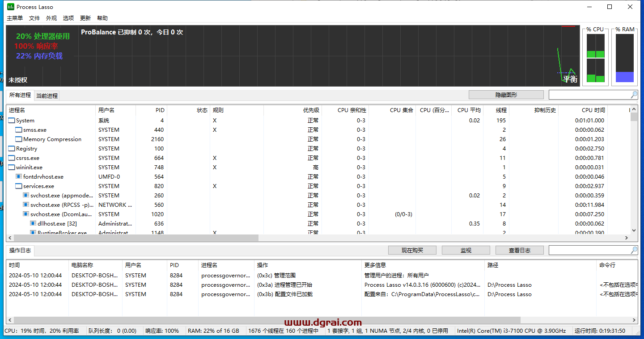The image size is (644, 339).
Task: Select the System process row name
Action: (25, 121)
